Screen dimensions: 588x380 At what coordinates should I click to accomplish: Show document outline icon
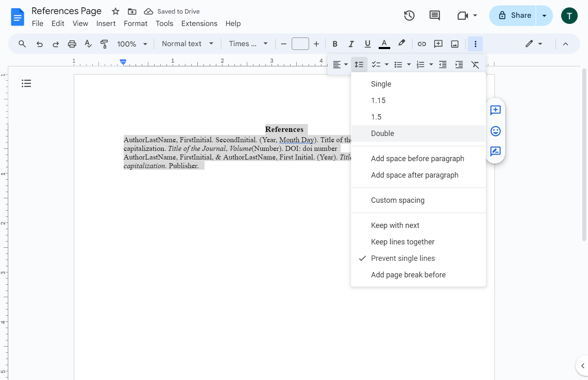tap(26, 84)
